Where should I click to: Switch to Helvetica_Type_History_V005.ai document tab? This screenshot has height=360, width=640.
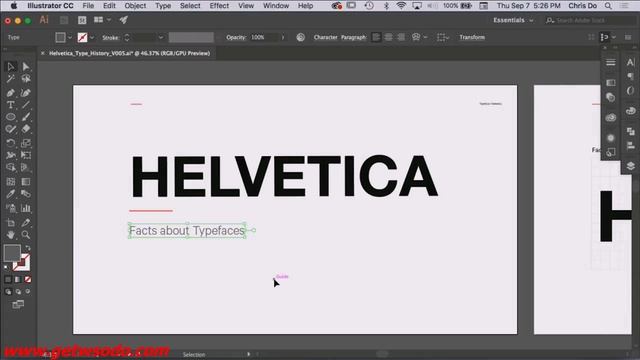pyautogui.click(x=129, y=53)
